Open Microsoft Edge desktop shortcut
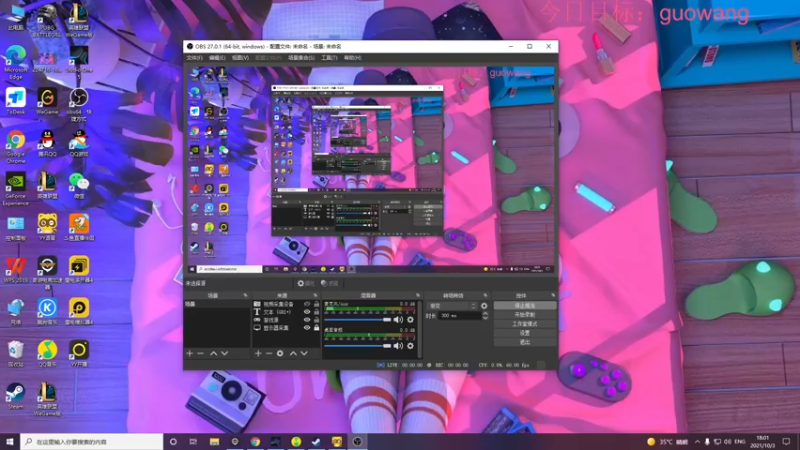The width and height of the screenshot is (800, 450). click(16, 62)
